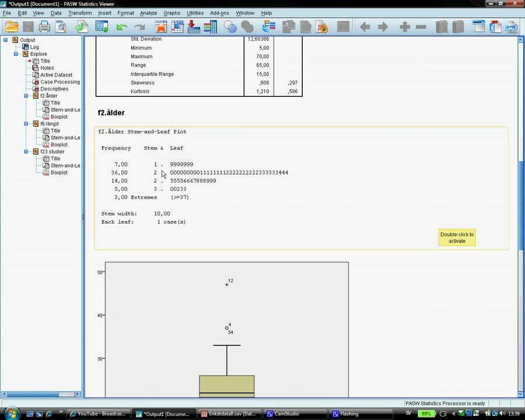The height and width of the screenshot is (420, 525).
Task: Click the Run Script page icon with orange circle
Action: tap(322, 27)
